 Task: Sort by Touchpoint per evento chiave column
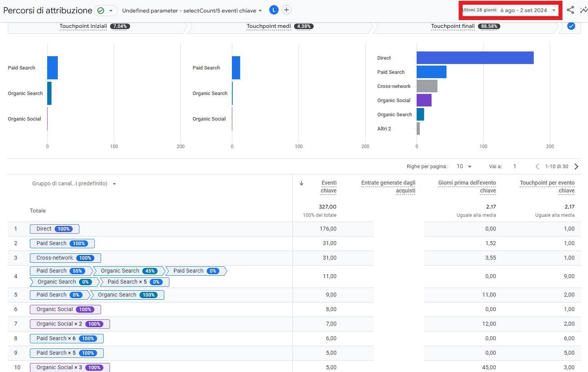point(547,187)
